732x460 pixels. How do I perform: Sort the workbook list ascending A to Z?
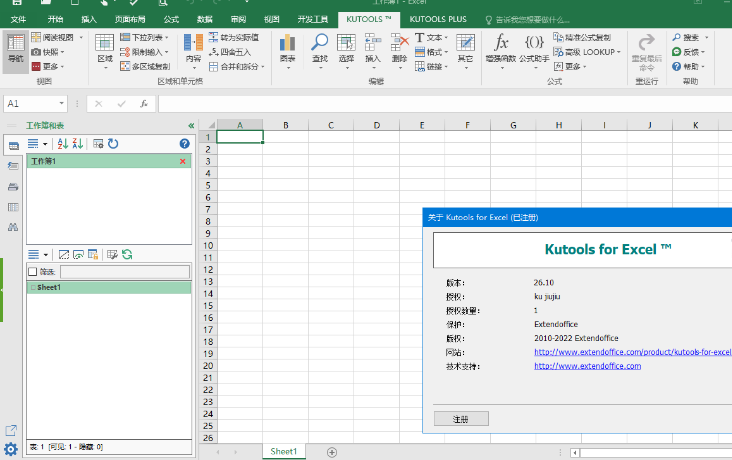click(63, 144)
